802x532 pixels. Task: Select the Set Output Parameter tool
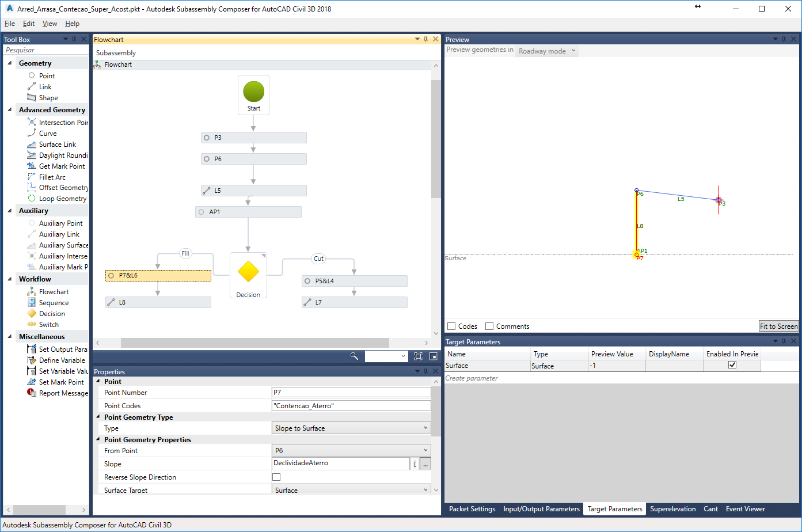[x=60, y=349]
